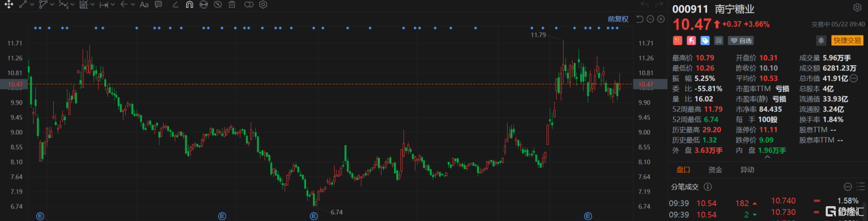Select the Aa text annotation tool
This screenshot has width=868, height=221.
point(144,5)
